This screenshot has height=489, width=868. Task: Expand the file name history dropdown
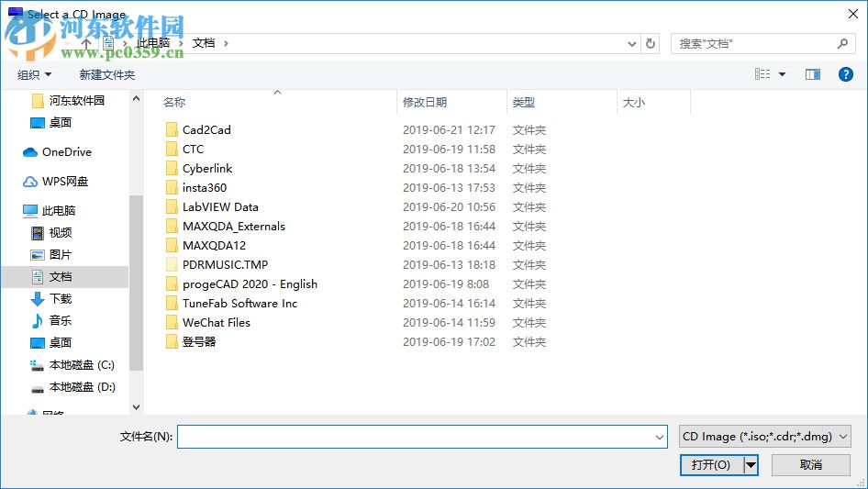pos(660,437)
